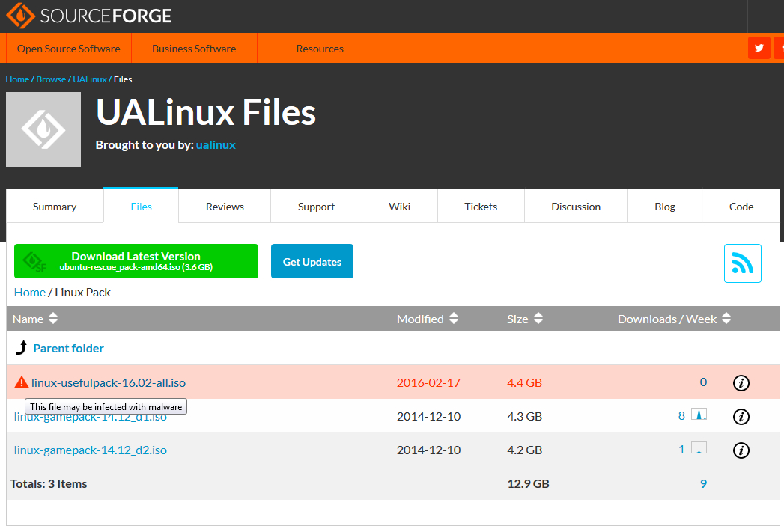The height and width of the screenshot is (532, 784).
Task: Click the malware warning triangle icon
Action: 22,382
